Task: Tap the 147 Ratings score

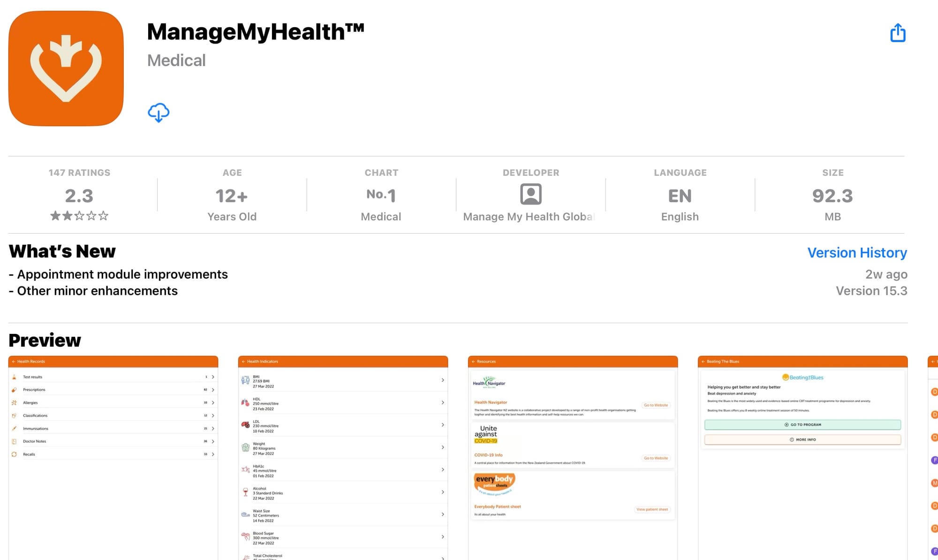Action: coord(79,196)
